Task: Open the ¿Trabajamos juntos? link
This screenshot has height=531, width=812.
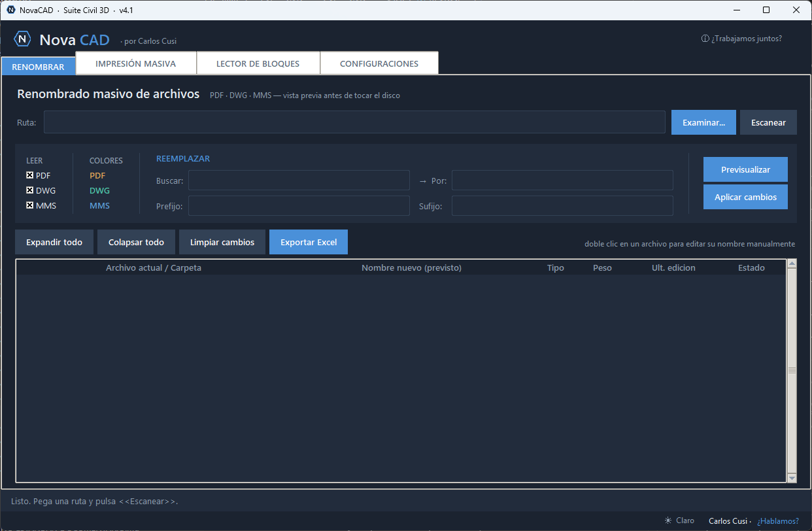Action: 741,39
